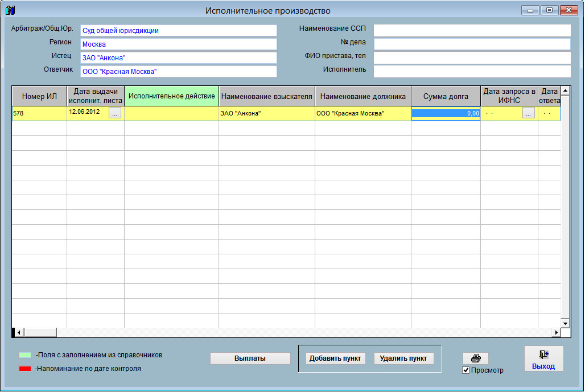
Task: Click the Выход exit door button
Action: point(543,358)
